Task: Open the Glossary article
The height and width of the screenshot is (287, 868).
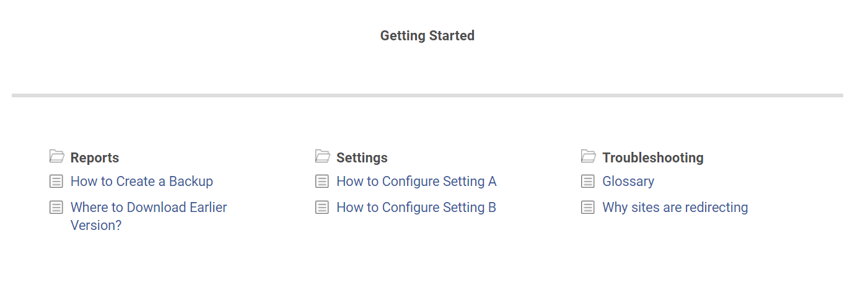Action: (628, 182)
